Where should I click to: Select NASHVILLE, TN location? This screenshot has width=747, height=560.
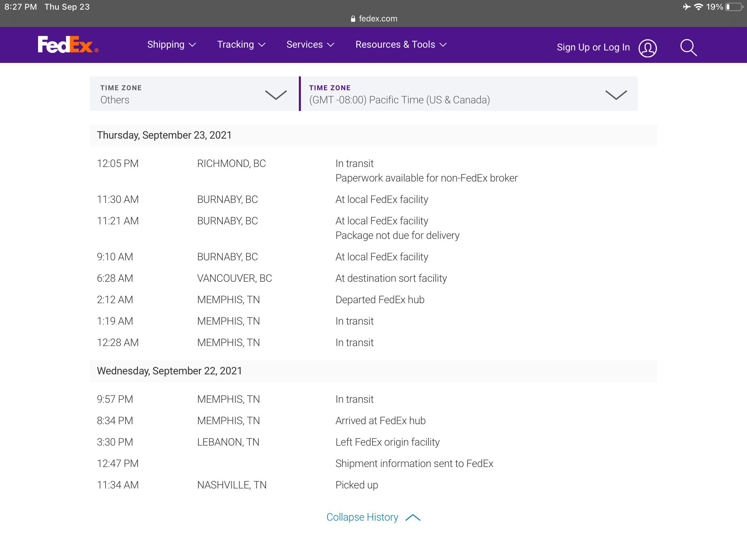[232, 485]
